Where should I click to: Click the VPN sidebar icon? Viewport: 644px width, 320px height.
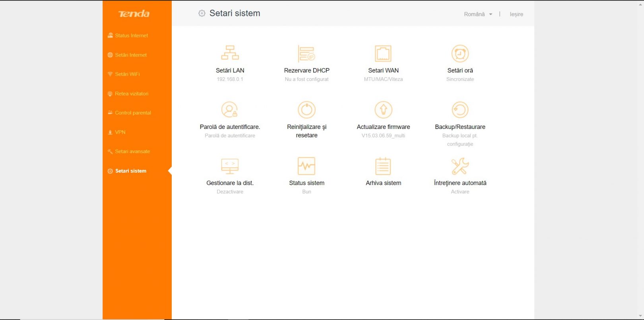pyautogui.click(x=110, y=132)
